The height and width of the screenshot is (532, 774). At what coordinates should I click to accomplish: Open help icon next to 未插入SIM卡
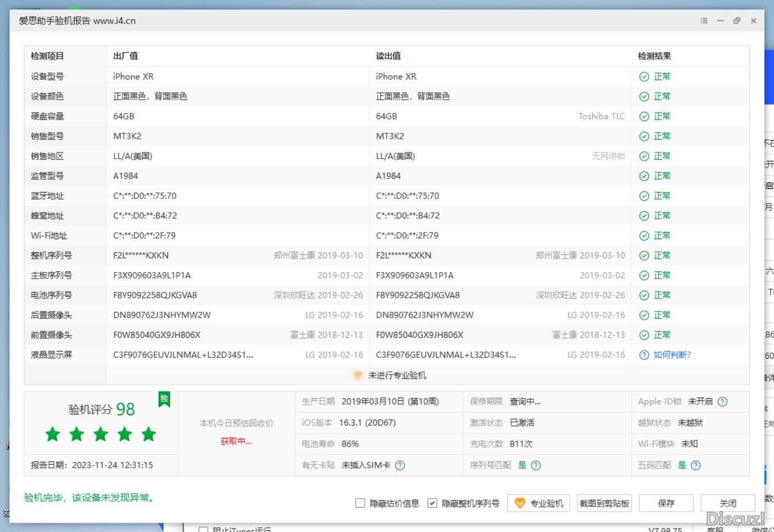[x=400, y=465]
